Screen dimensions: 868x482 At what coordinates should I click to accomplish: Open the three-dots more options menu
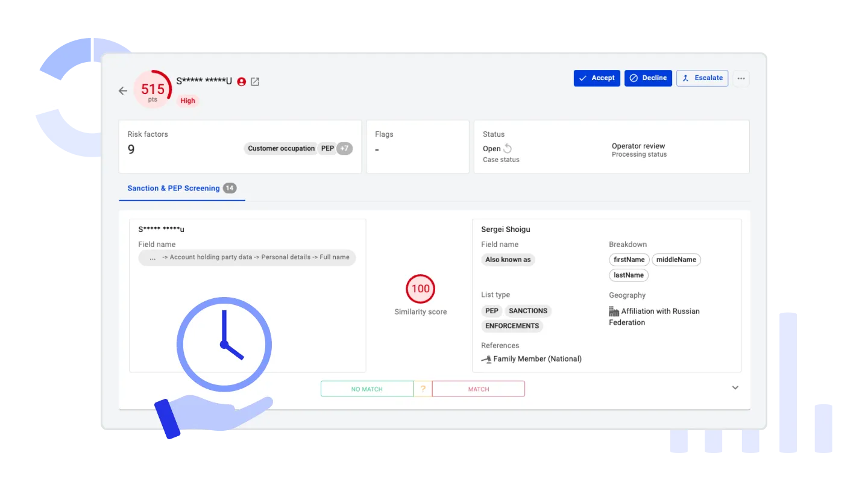tap(741, 78)
